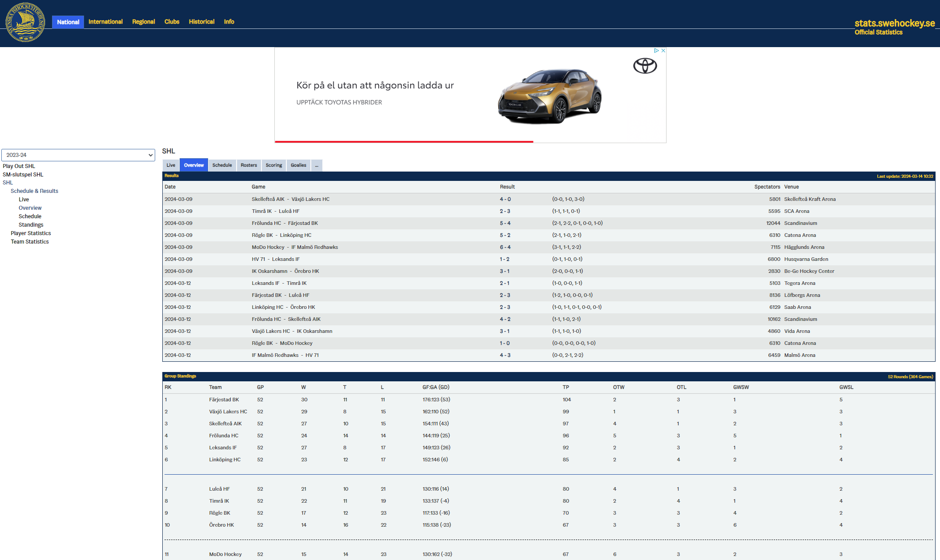Click the AdChoices triangle icon on ad
The height and width of the screenshot is (560, 940).
click(x=656, y=51)
